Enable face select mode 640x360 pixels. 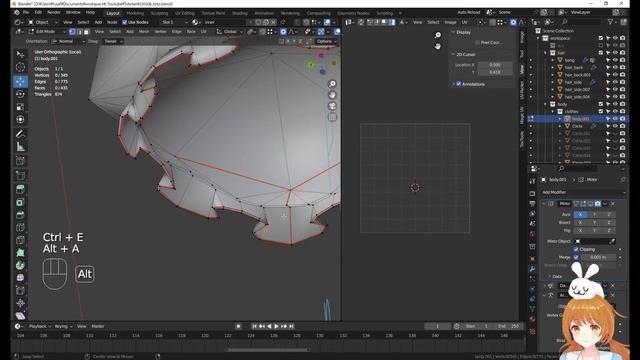86,31
